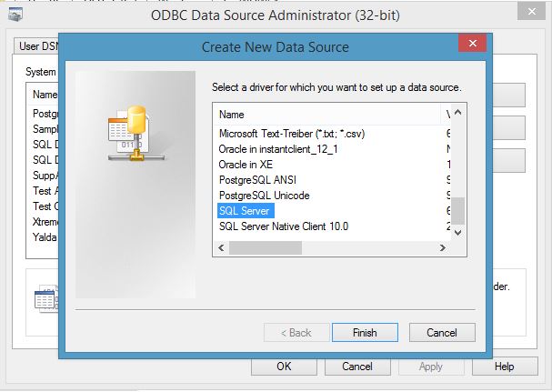Click the ODBC Administrator title bar icon
The height and width of the screenshot is (392, 552).
(x=15, y=15)
